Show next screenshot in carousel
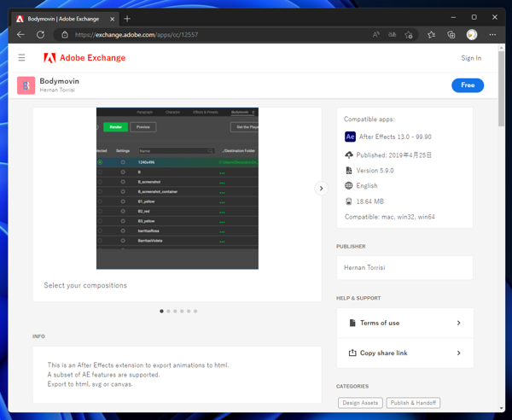 click(322, 189)
